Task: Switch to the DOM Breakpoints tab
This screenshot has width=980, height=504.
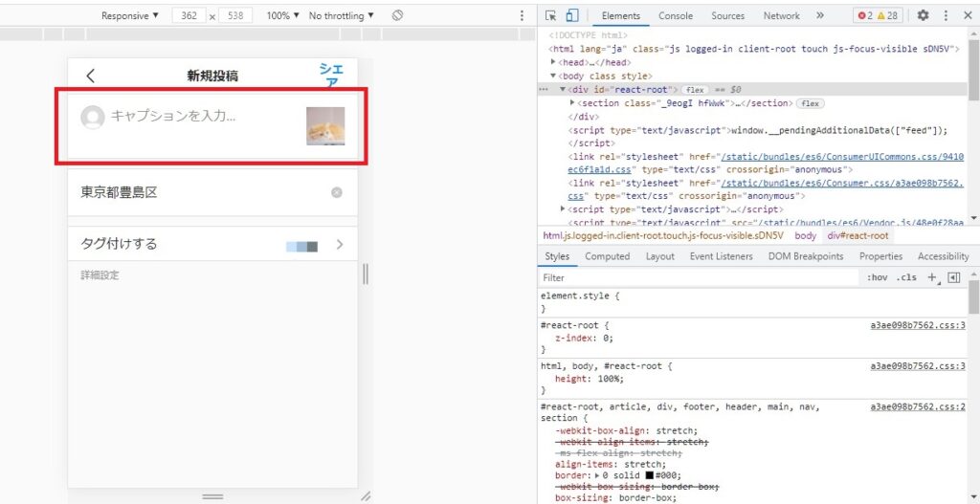Action: pos(806,256)
